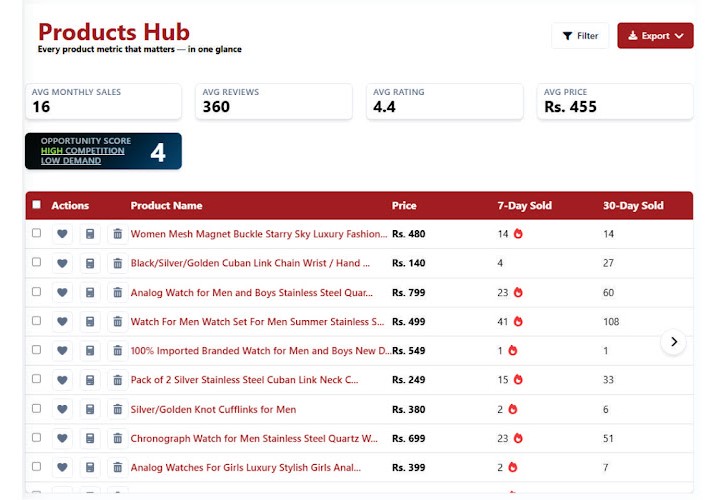Delete the Watch Set For Men Summer row

coord(118,321)
